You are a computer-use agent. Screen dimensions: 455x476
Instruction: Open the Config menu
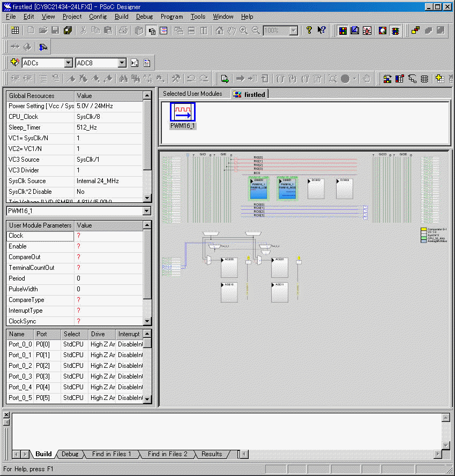coord(98,17)
